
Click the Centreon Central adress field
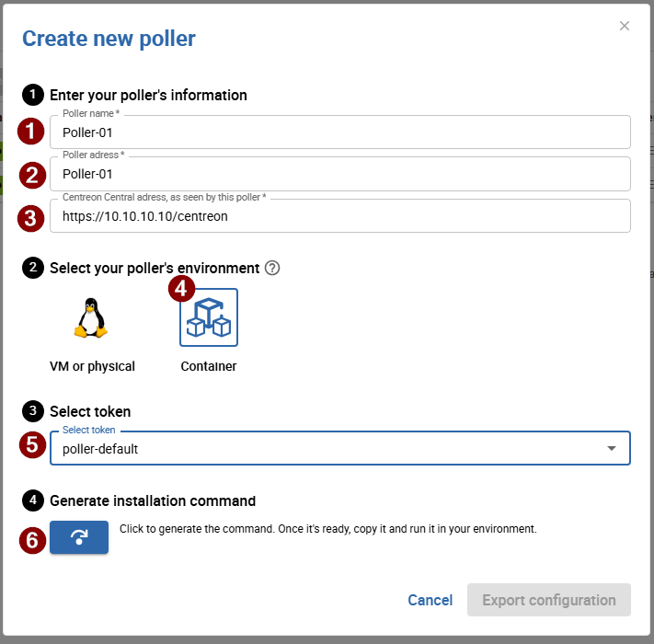340,216
